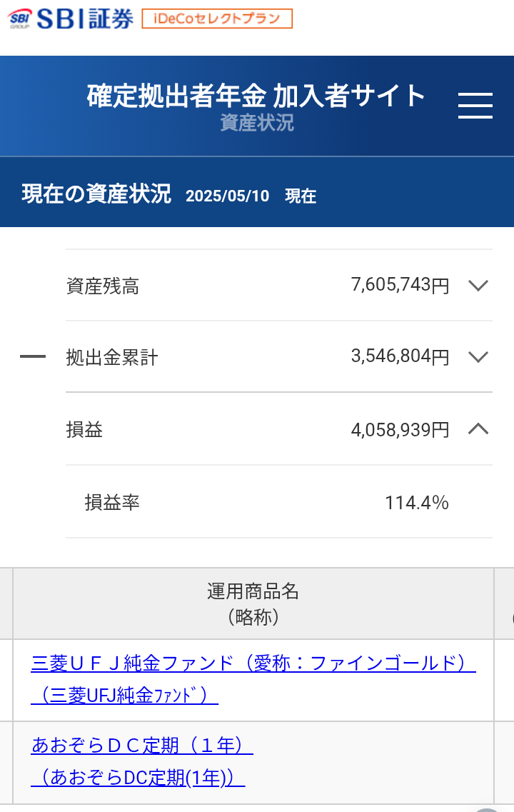The width and height of the screenshot is (514, 812).
Task: Select the 損益 row label
Action: pyautogui.click(x=84, y=430)
